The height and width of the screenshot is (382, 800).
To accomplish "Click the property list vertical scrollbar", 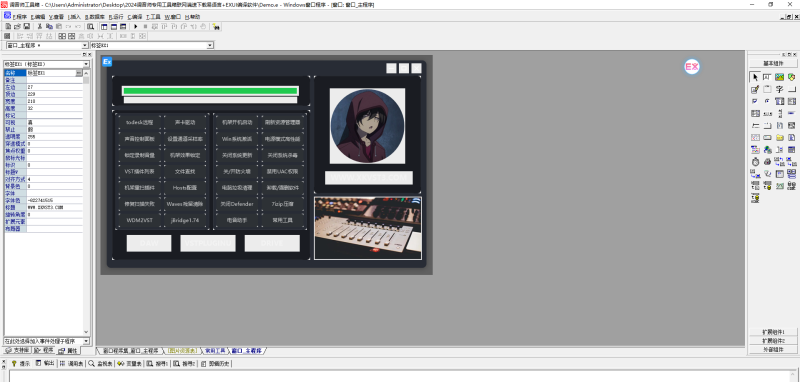I will click(x=86, y=202).
